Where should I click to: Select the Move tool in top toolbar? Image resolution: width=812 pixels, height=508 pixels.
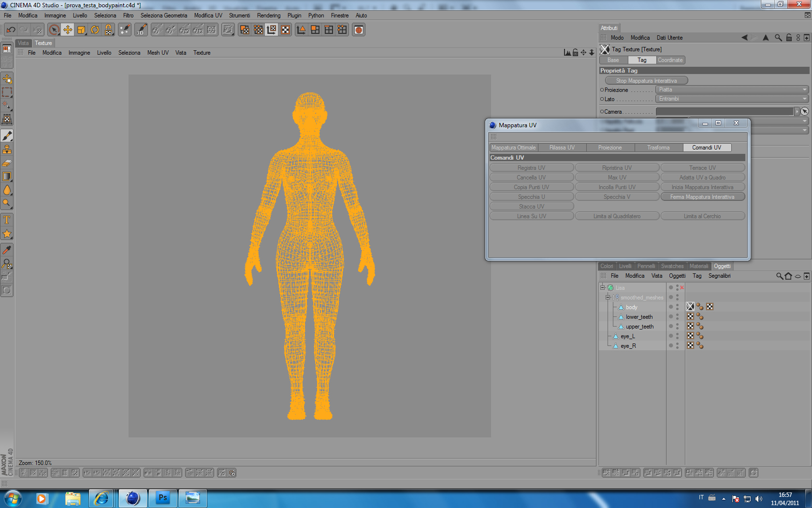click(x=68, y=30)
